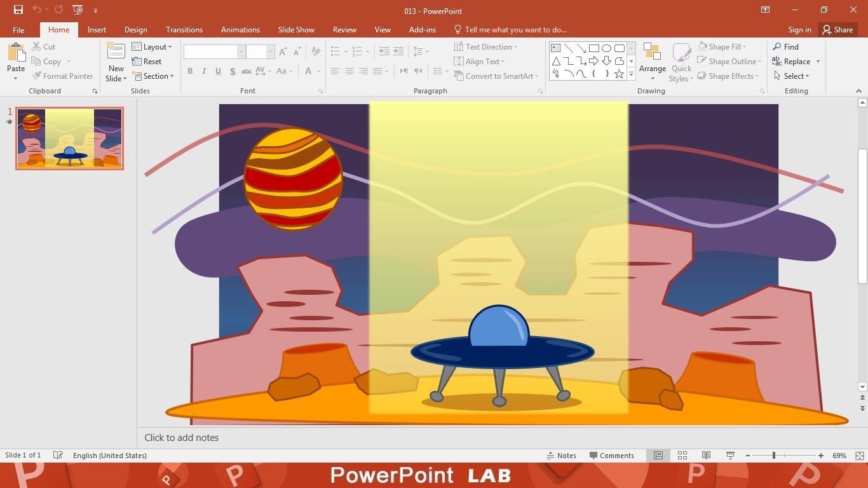The image size is (868, 488).
Task: Switch to the Slide Show tab
Action: (x=296, y=30)
